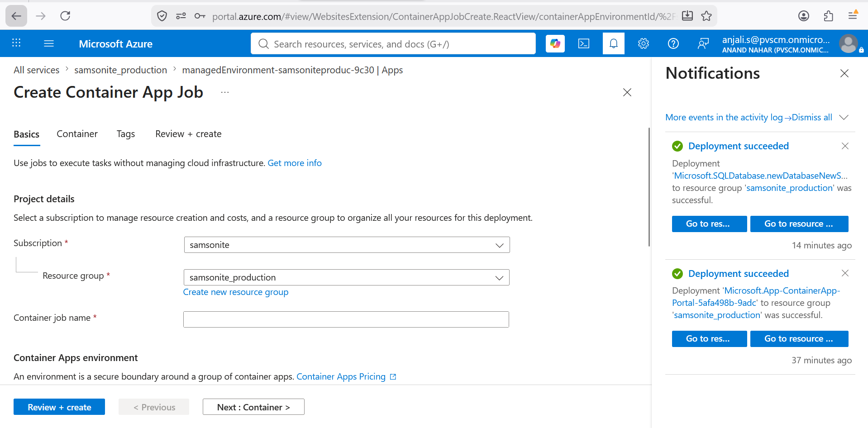Switch to the Tags tab

(126, 134)
